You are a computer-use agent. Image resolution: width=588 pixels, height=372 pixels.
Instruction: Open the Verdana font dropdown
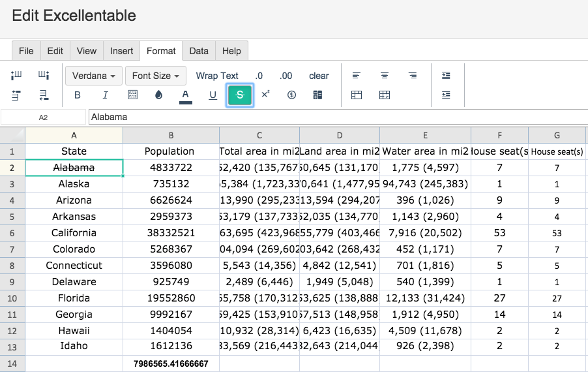(x=94, y=76)
